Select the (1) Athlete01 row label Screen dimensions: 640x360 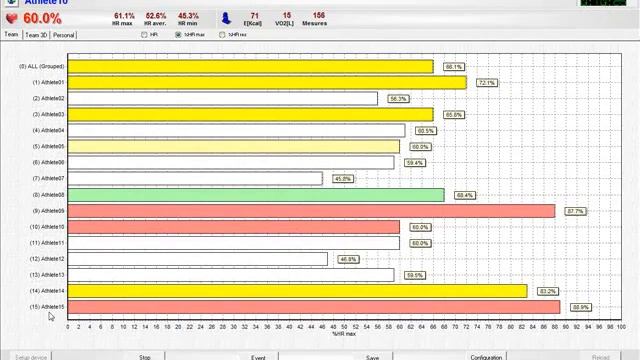pyautogui.click(x=48, y=82)
